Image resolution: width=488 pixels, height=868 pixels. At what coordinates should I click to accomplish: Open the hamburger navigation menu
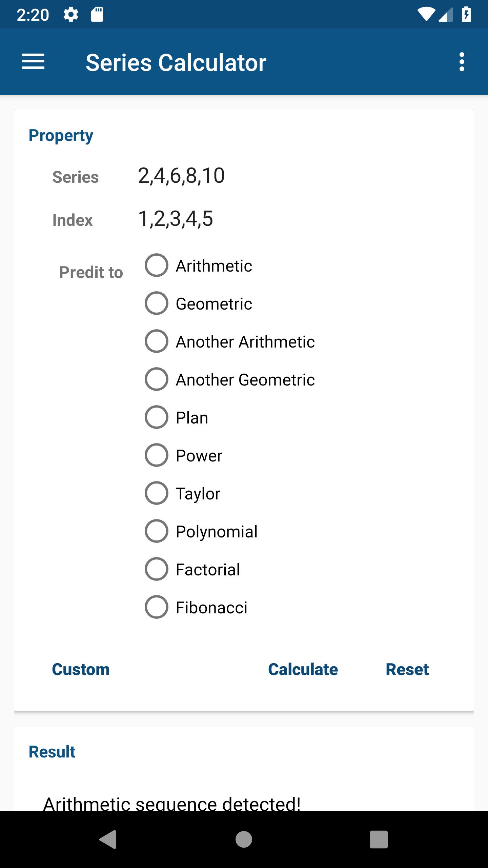(x=33, y=62)
